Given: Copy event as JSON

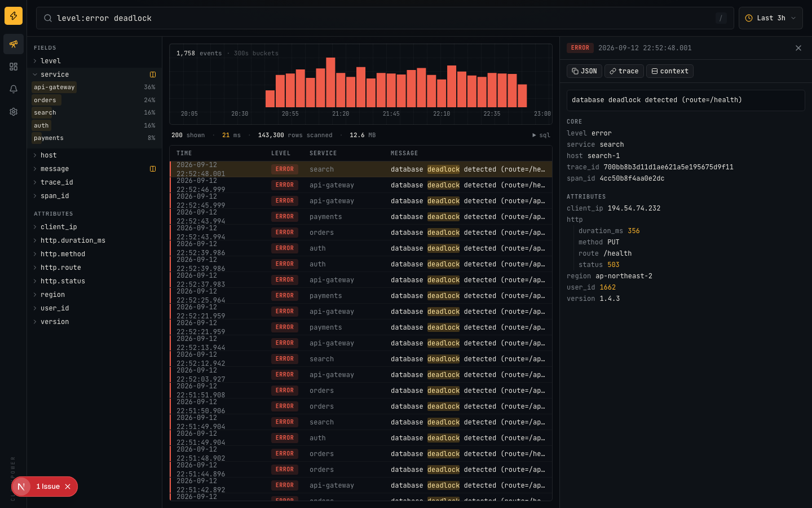Looking at the screenshot, I should click(584, 71).
